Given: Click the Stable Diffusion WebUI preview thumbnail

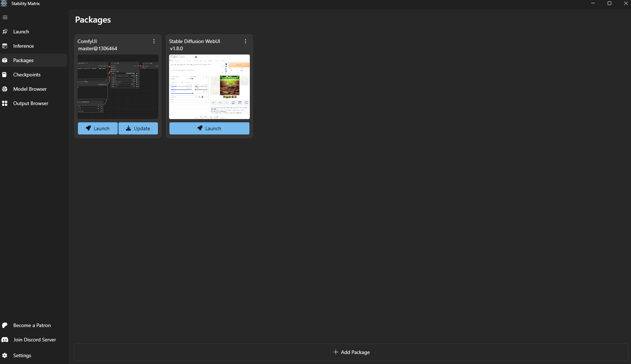Looking at the screenshot, I should pyautogui.click(x=209, y=87).
